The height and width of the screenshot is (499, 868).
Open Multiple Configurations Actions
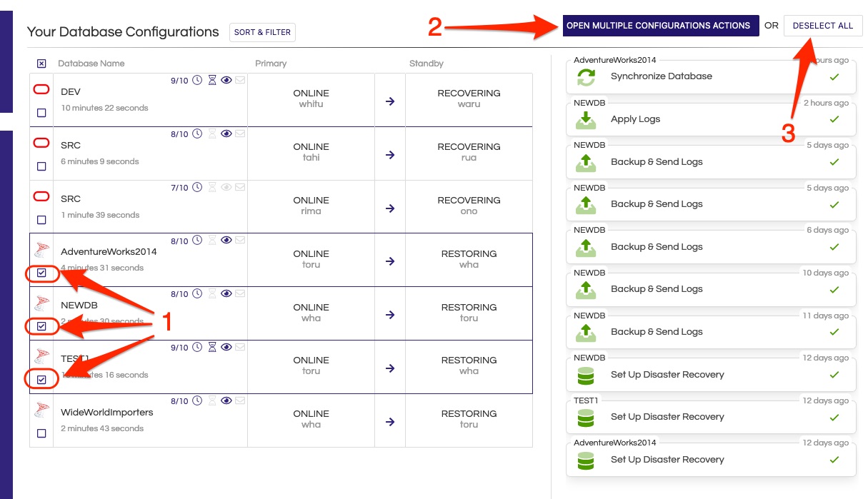coord(658,26)
